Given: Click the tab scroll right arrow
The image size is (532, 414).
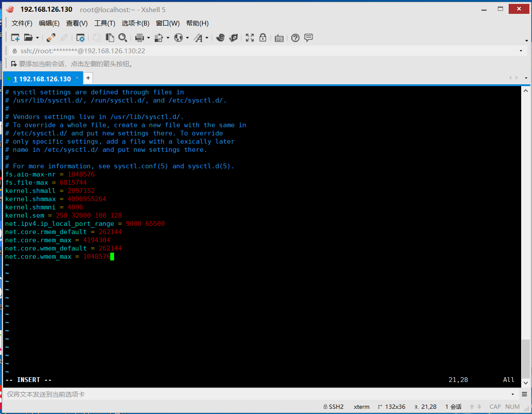Looking at the screenshot, I should coord(516,78).
